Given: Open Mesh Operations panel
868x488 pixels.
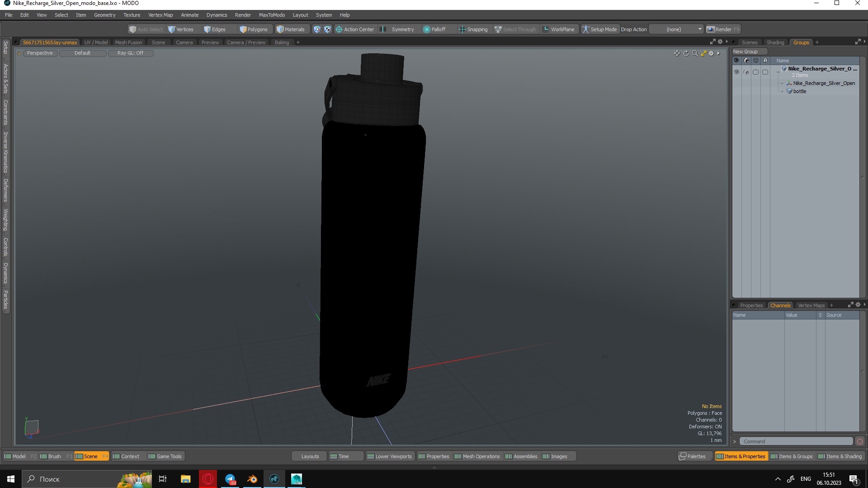Looking at the screenshot, I should tap(477, 456).
